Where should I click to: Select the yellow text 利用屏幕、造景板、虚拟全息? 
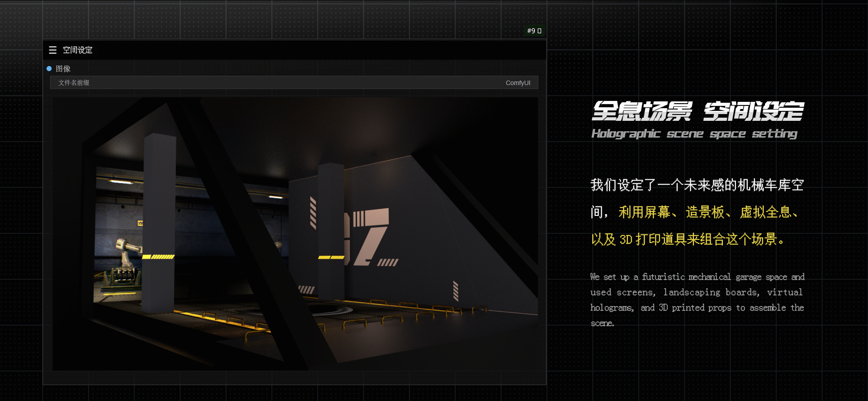click(704, 212)
